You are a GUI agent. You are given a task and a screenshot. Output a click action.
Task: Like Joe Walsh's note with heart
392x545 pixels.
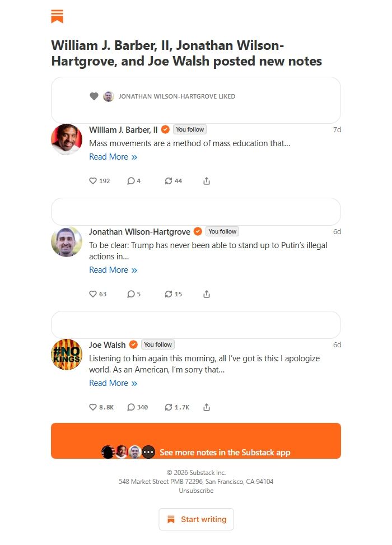pyautogui.click(x=94, y=407)
